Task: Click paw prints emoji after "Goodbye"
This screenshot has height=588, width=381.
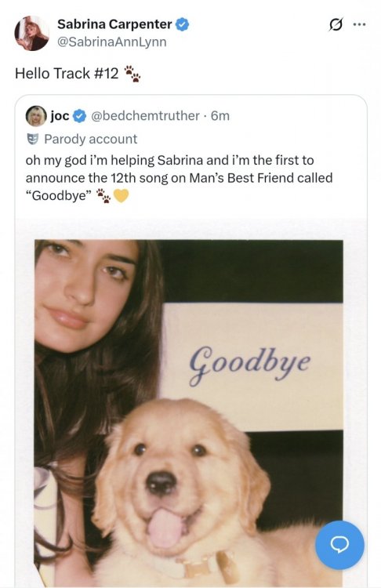Action: click(x=104, y=196)
